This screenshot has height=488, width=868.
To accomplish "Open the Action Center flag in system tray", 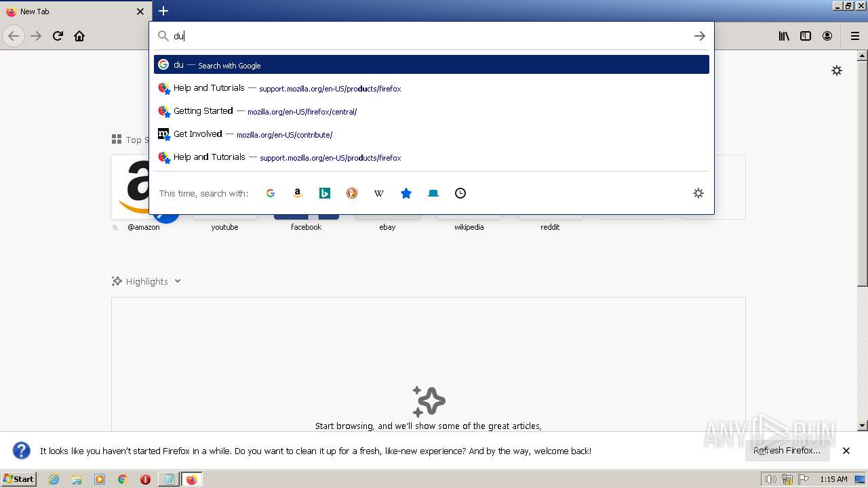I will (804, 479).
